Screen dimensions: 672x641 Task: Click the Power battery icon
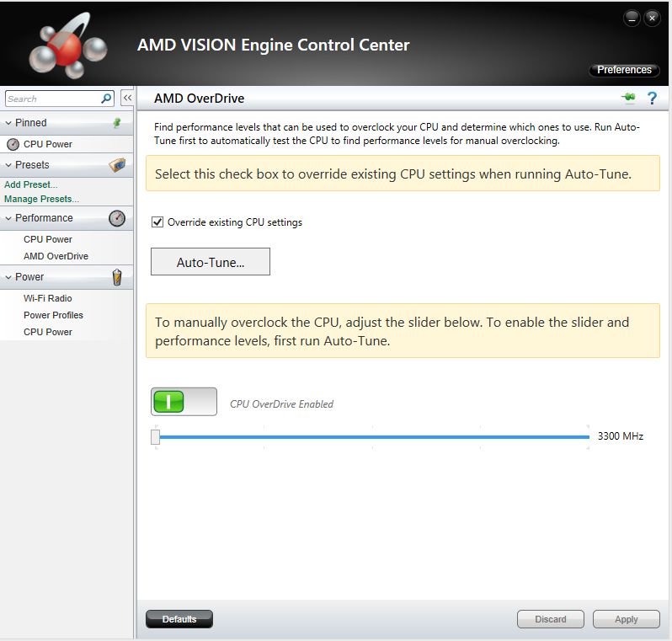[x=117, y=277]
